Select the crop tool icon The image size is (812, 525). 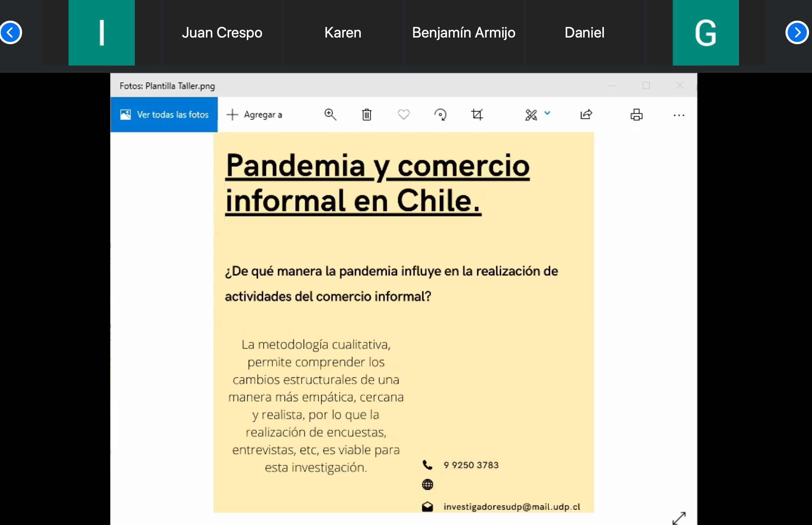tap(477, 114)
